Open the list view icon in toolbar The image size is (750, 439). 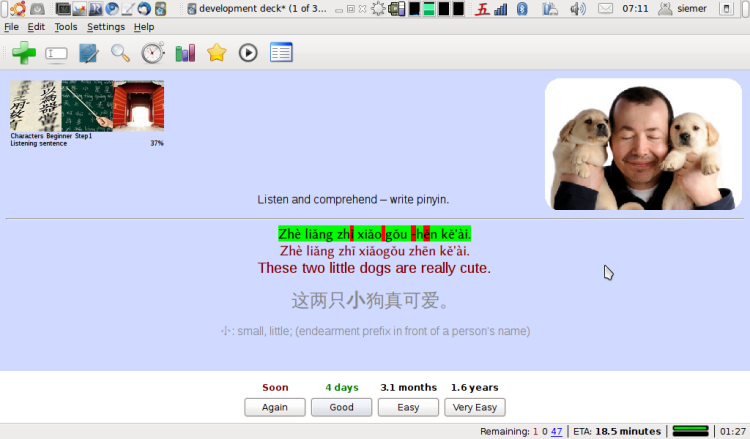tap(281, 52)
